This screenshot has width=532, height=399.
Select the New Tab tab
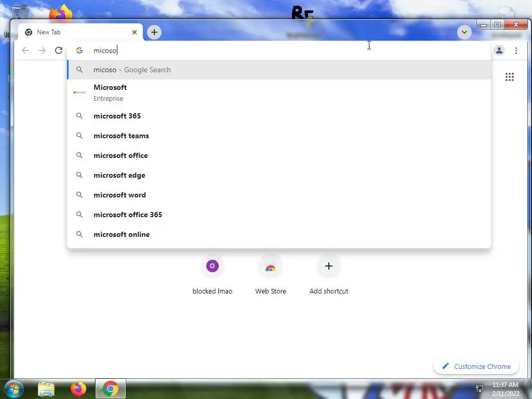tap(80, 32)
